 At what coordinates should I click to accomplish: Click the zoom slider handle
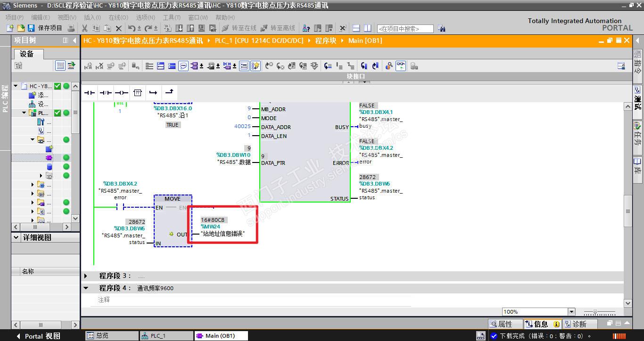tap(595, 312)
